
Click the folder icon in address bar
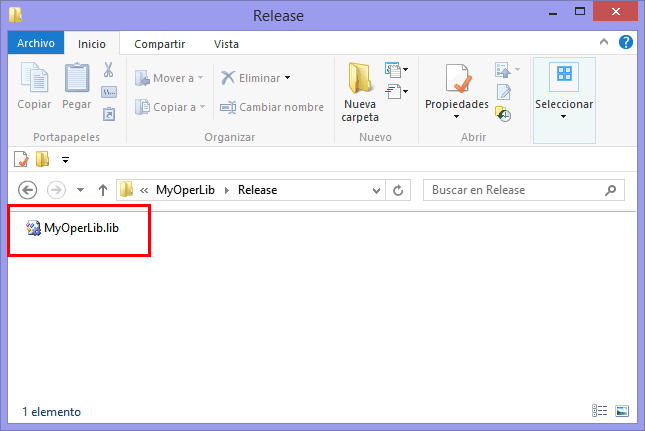126,190
